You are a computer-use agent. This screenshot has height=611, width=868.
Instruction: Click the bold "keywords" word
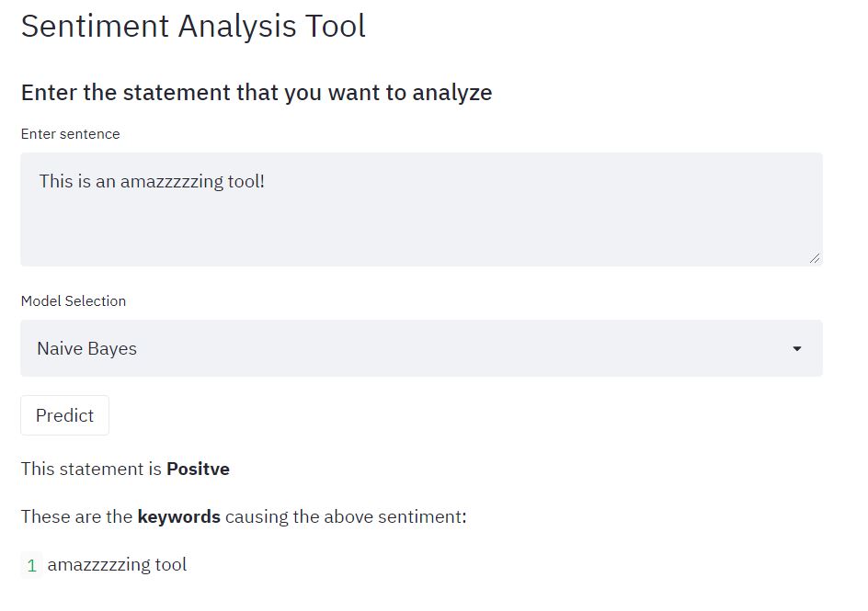coord(178,516)
